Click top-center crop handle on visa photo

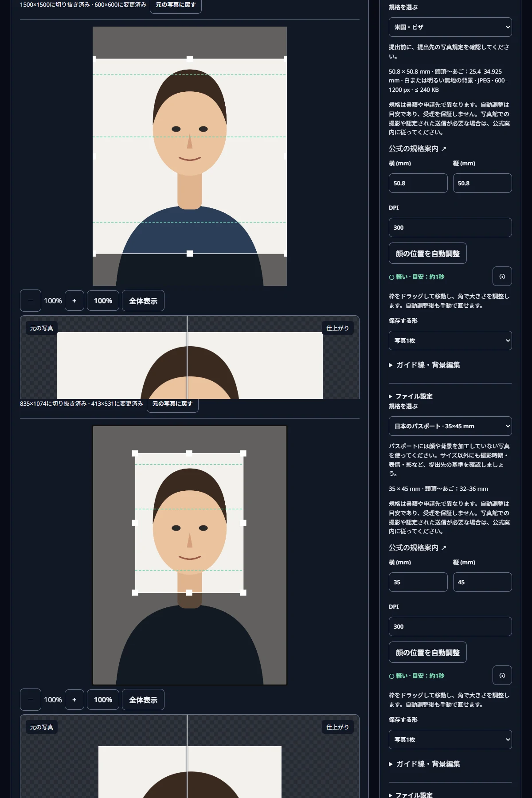190,59
